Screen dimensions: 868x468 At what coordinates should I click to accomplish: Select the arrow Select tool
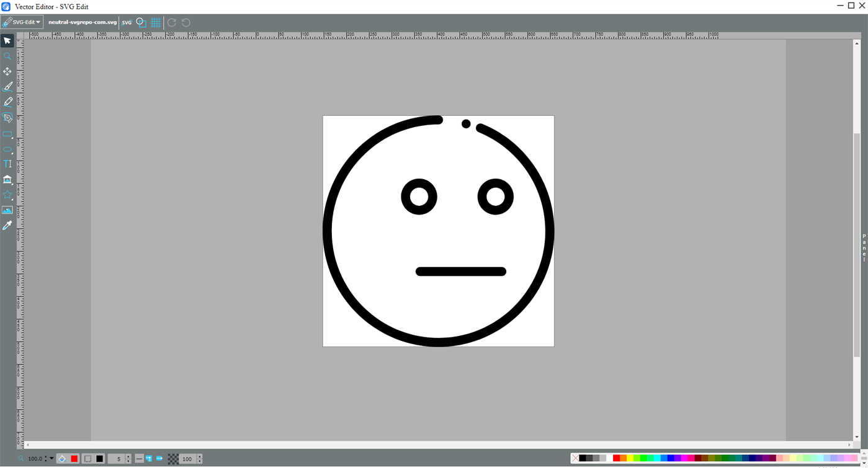point(7,40)
